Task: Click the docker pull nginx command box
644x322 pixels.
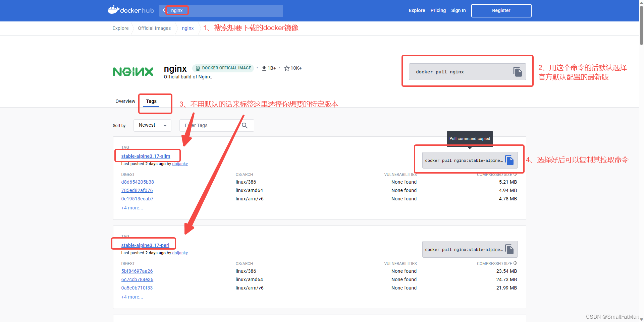Action: (467, 72)
